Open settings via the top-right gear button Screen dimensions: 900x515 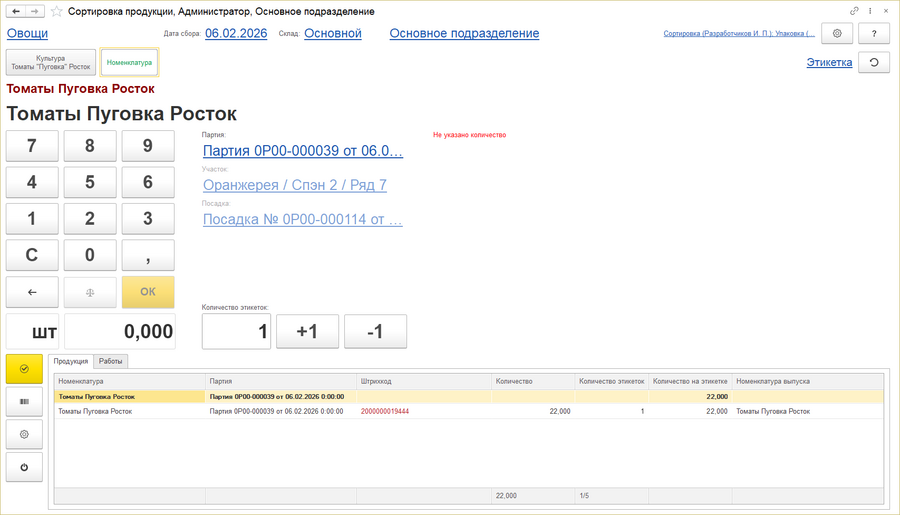837,33
